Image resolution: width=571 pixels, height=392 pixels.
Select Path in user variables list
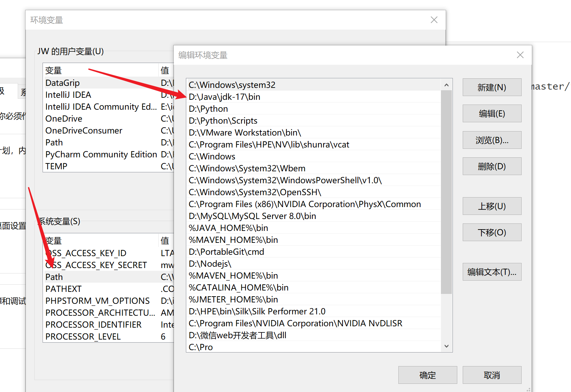[108, 142]
